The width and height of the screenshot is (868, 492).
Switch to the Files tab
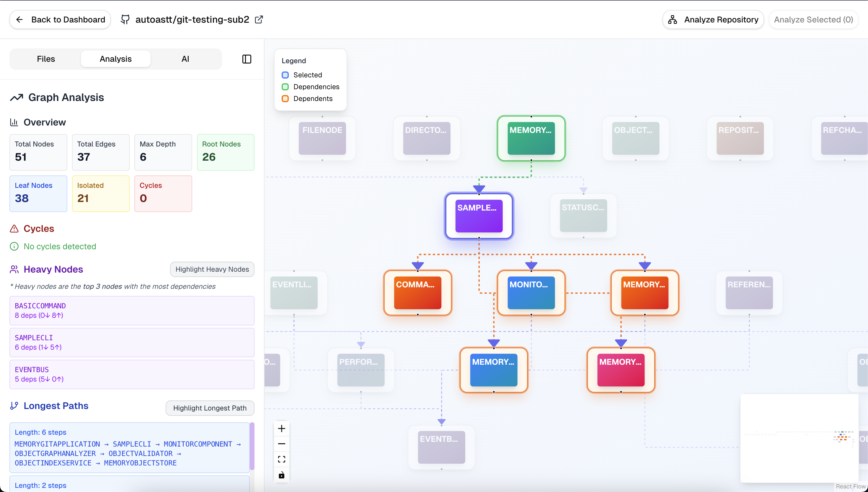(x=45, y=59)
